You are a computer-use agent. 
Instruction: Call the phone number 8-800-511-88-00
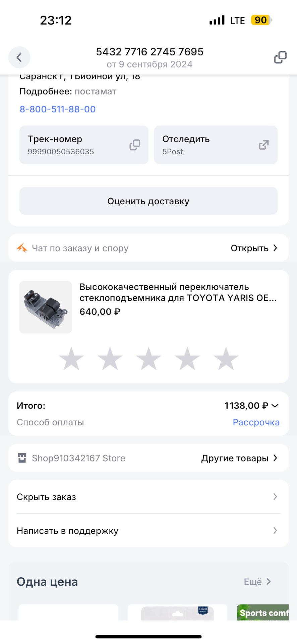tap(58, 109)
